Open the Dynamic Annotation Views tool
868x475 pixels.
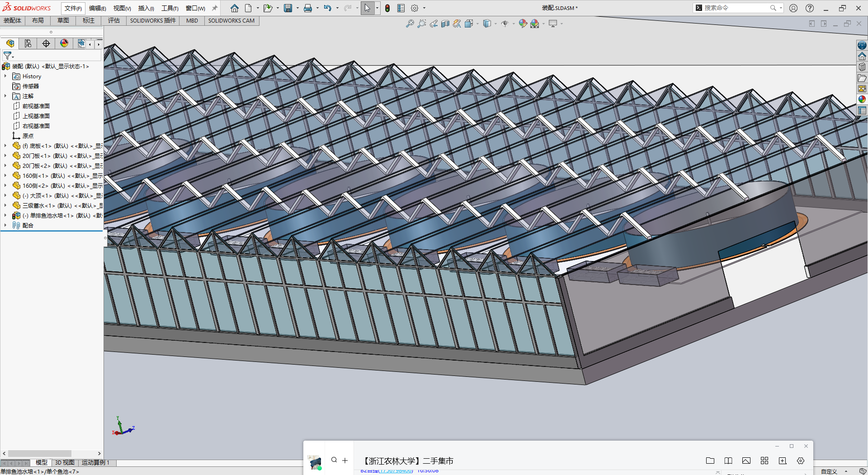[x=457, y=24]
